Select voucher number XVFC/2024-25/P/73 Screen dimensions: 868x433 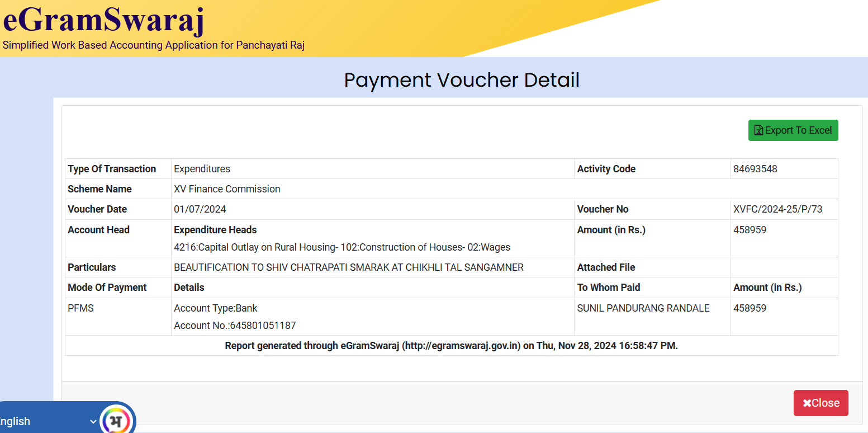tap(777, 209)
